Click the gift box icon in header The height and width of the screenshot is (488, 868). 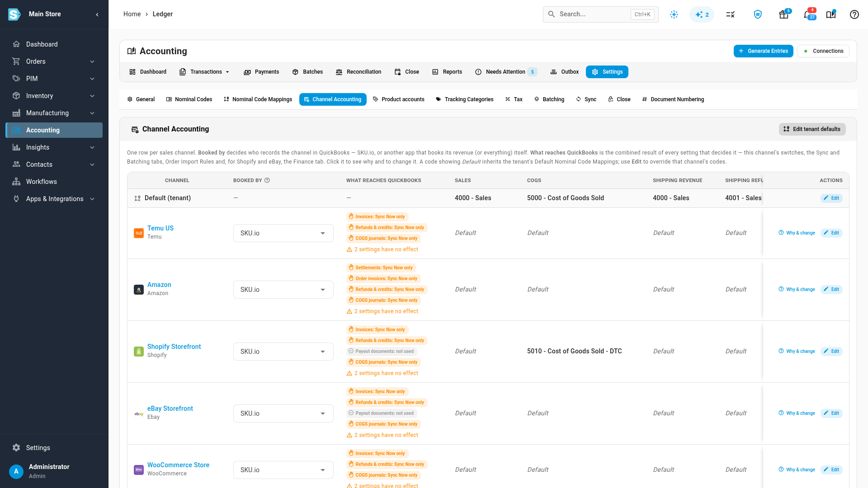pos(784,14)
